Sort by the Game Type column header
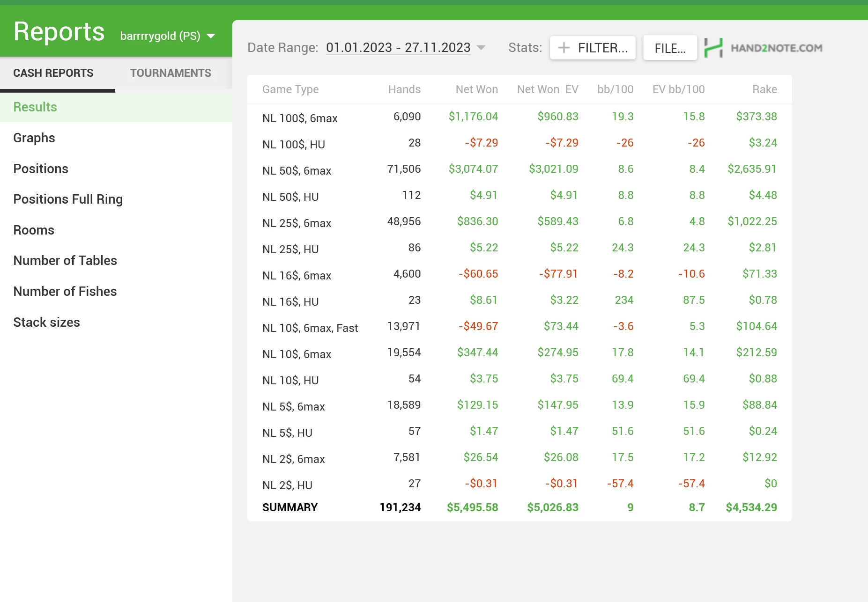The image size is (868, 602). (x=290, y=89)
